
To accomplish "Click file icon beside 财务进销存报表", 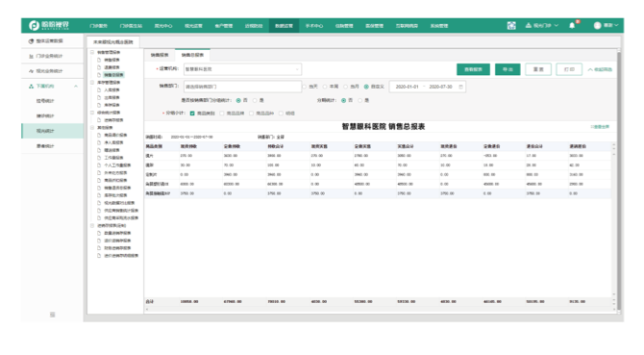I will click(x=99, y=248).
